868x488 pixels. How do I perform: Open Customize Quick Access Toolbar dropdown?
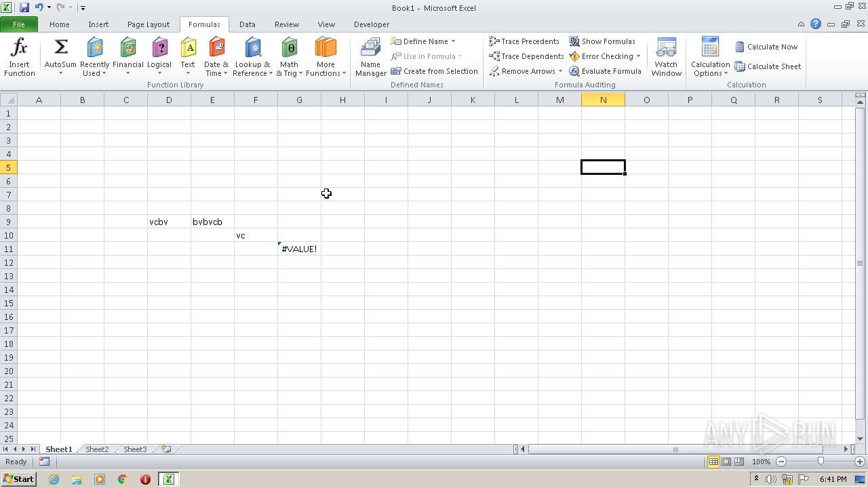(83, 8)
